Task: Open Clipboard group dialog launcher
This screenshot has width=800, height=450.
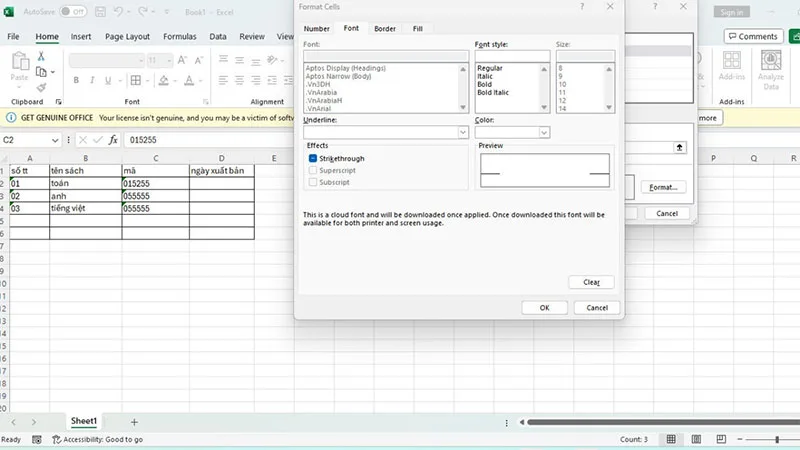Action: coord(58,102)
